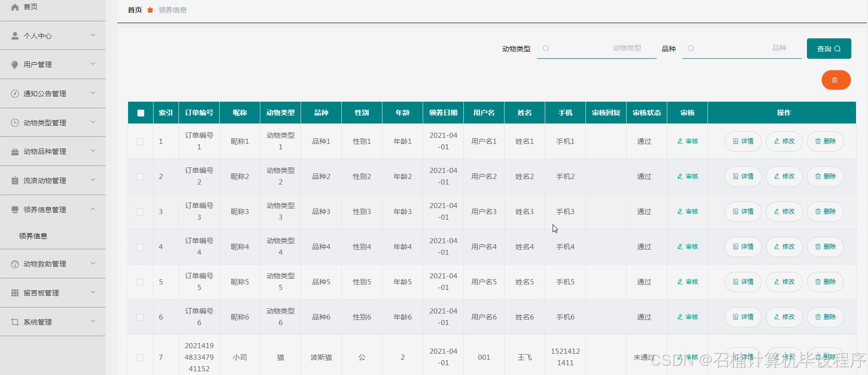Screen dimensions: 868x375
Task: Click the 审核 edit icon for row 5
Action: click(x=680, y=282)
